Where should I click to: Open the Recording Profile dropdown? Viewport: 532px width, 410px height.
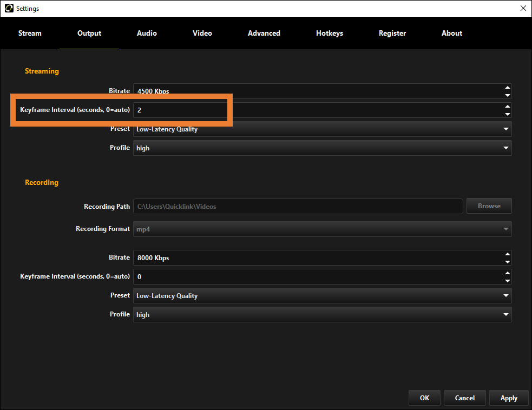pos(323,315)
